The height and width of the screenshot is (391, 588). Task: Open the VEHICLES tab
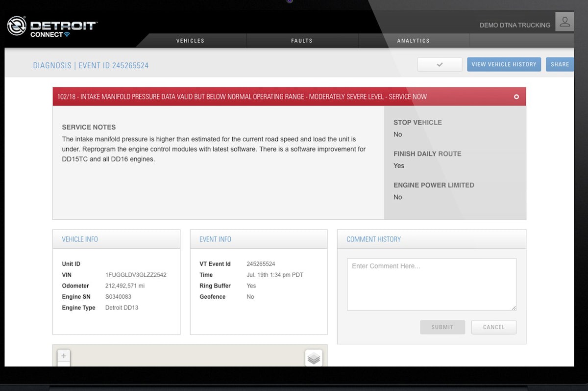coord(190,41)
